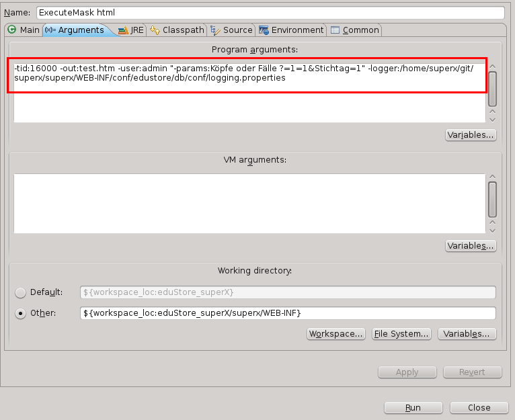Click Program arguments scrollbar bottom down arrow

point(492,120)
